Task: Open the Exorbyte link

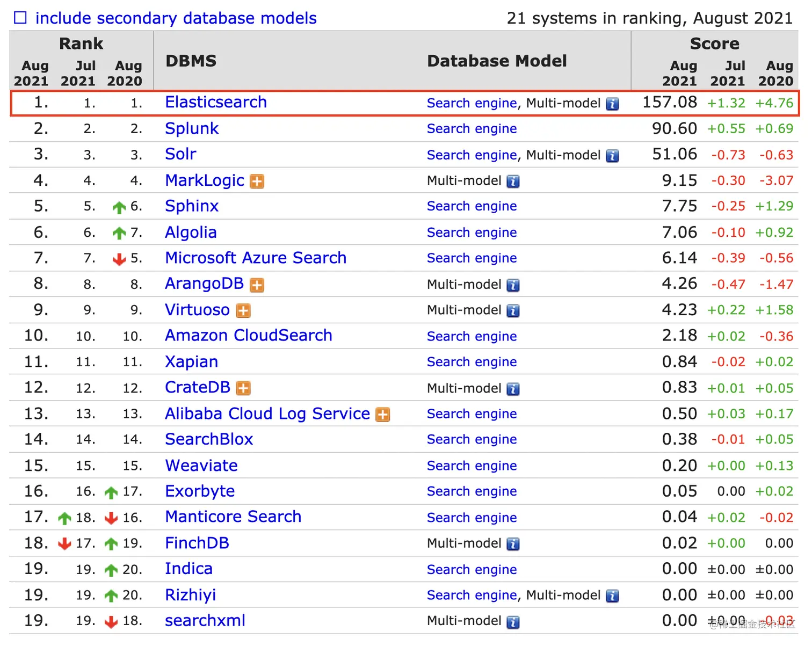Action: (200, 491)
